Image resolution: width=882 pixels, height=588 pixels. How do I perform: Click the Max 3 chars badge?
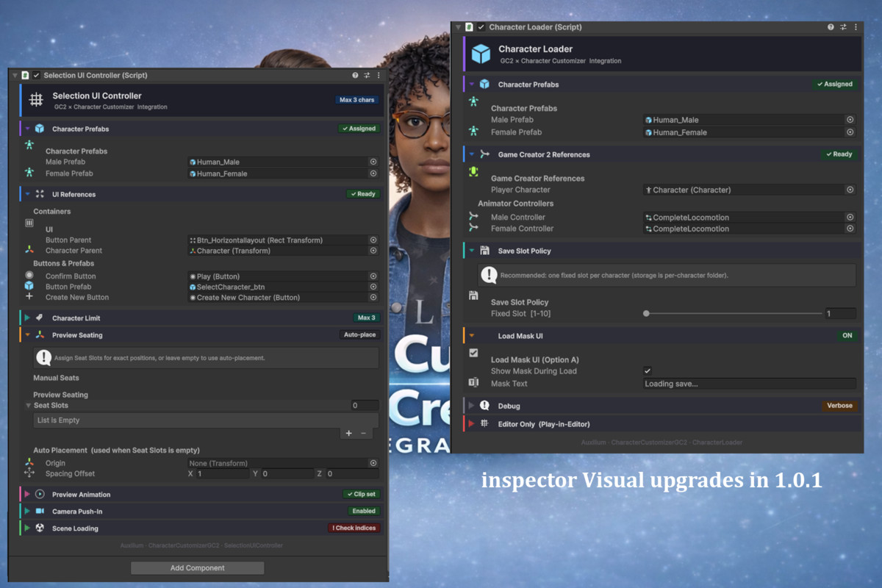(x=356, y=99)
